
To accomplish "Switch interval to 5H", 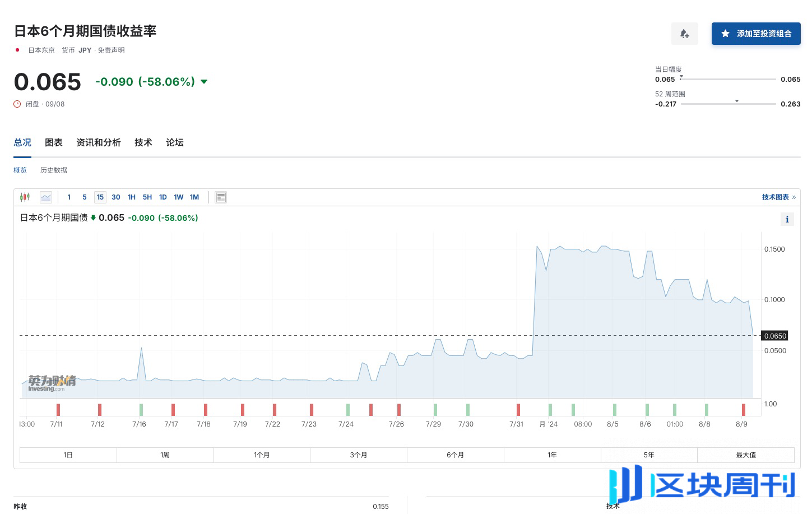I will coord(147,197).
